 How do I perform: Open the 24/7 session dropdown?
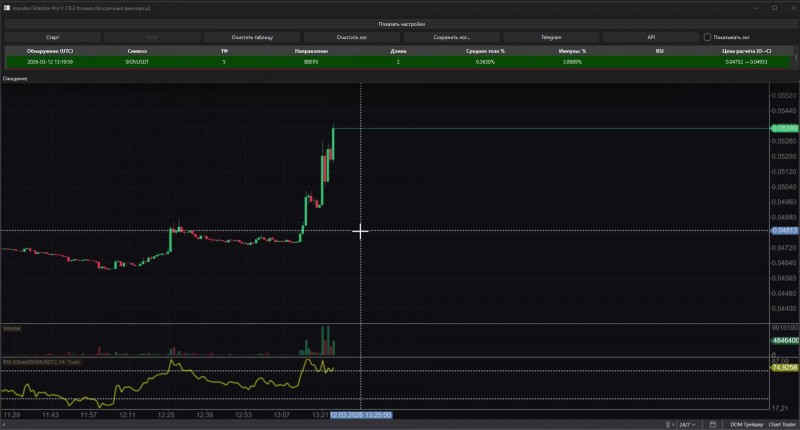[x=687, y=424]
